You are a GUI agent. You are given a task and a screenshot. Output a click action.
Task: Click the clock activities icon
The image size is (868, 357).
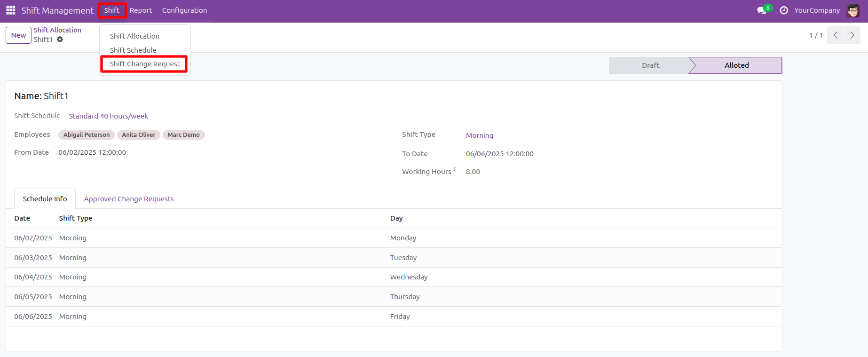783,10
